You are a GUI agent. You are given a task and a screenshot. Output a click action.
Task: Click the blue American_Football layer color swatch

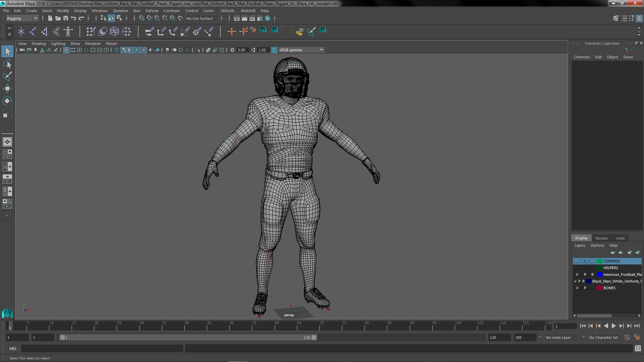coord(599,275)
